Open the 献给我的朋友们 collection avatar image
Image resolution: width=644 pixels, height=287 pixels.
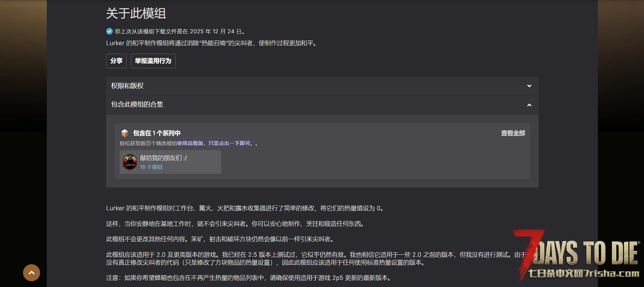coord(130,162)
